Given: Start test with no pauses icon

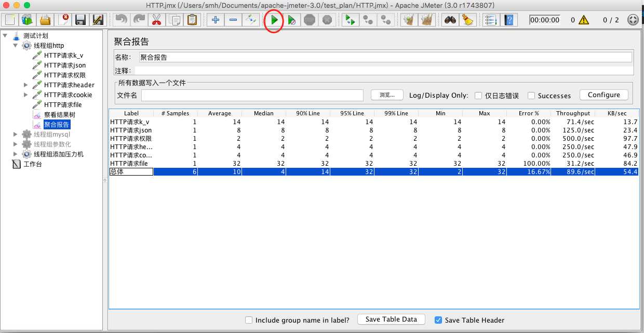Looking at the screenshot, I should (292, 20).
